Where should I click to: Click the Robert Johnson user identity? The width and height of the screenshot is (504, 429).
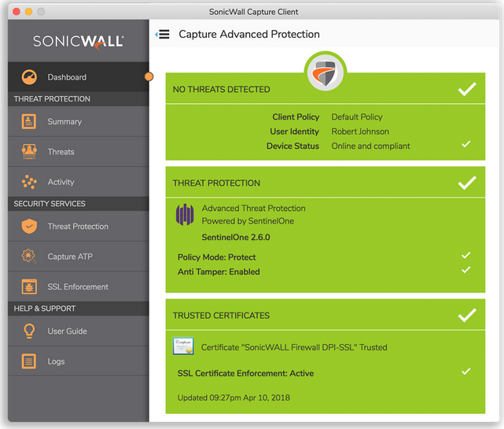(x=360, y=131)
